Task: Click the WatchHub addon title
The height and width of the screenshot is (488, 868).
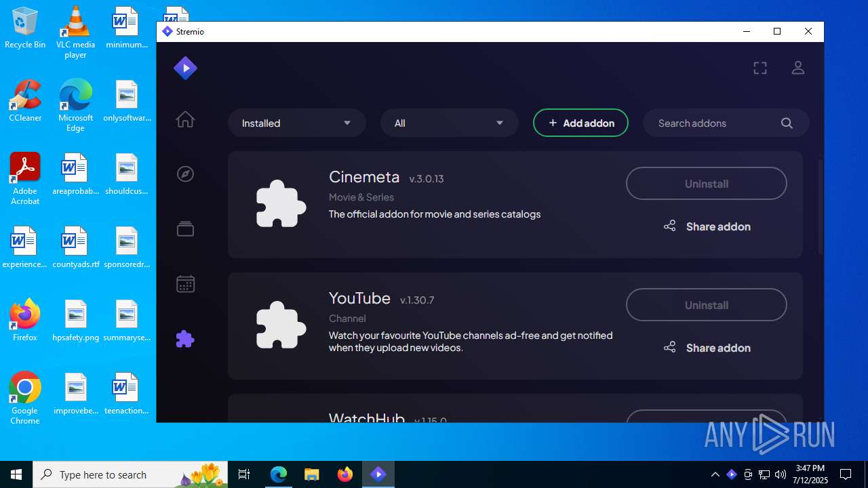Action: coord(367,418)
